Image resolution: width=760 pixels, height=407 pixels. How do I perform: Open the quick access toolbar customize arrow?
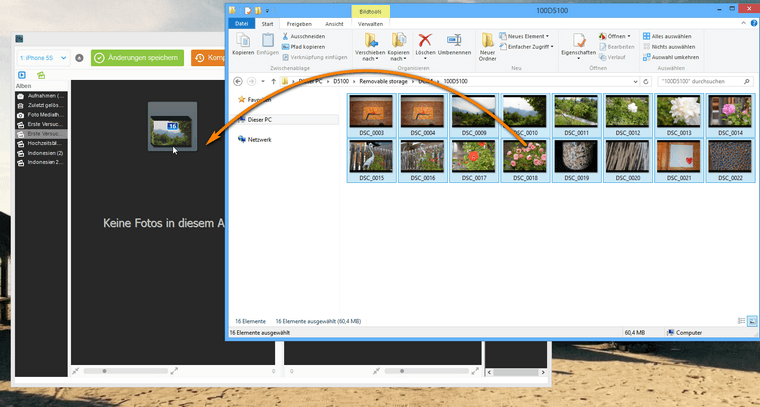tap(267, 10)
